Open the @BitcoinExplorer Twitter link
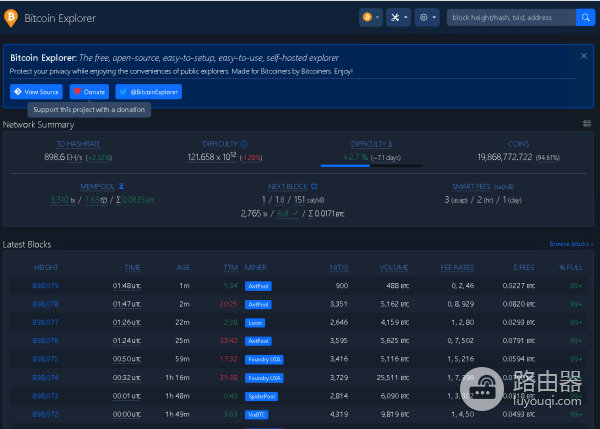Image resolution: width=600 pixels, height=429 pixels. click(x=149, y=92)
